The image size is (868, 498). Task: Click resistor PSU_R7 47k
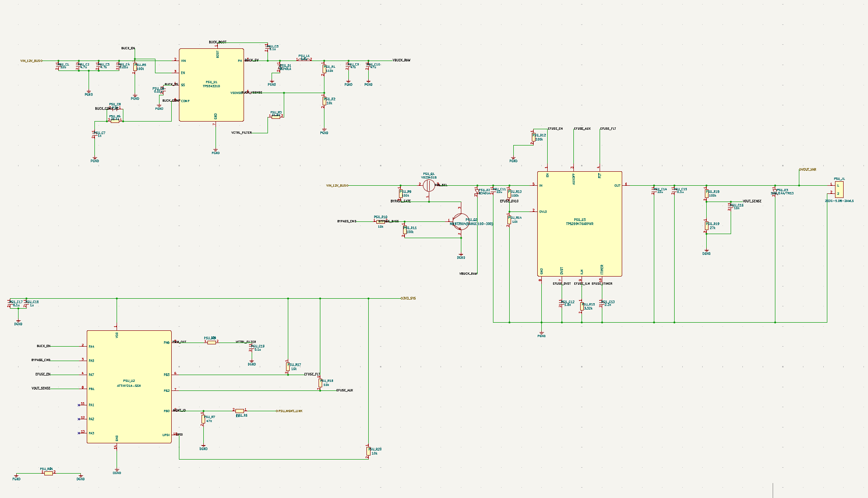(x=203, y=419)
